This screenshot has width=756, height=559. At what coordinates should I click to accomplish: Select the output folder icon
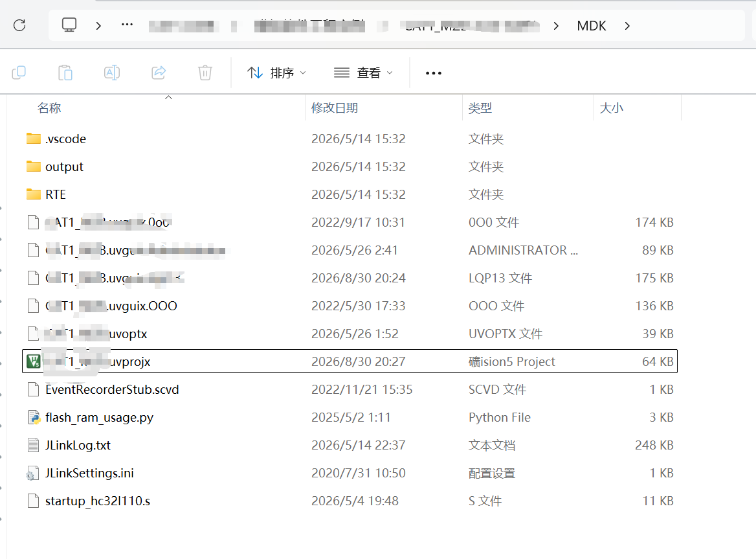point(33,167)
